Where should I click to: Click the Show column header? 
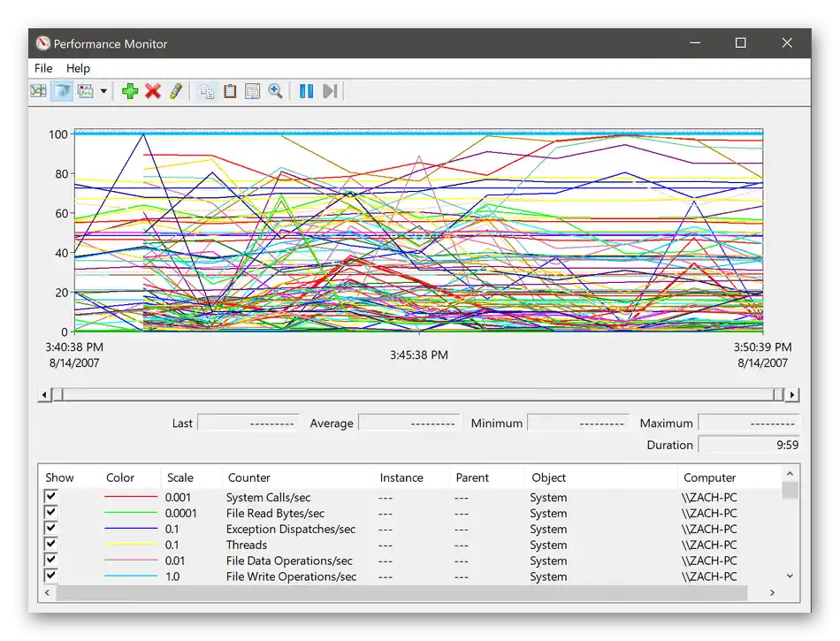[x=59, y=477]
